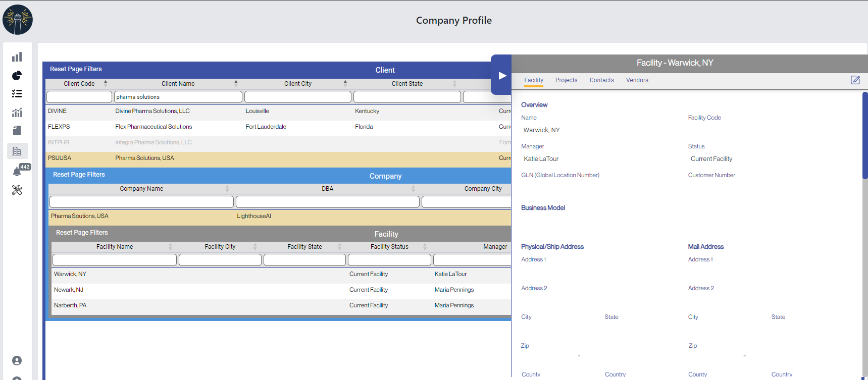Reset Page Filters in the Facility section
Image resolution: width=868 pixels, height=380 pixels.
82,233
